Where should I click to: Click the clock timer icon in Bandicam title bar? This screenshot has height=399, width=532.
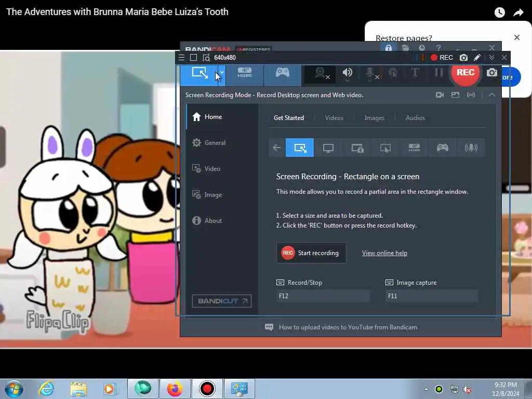(x=422, y=48)
